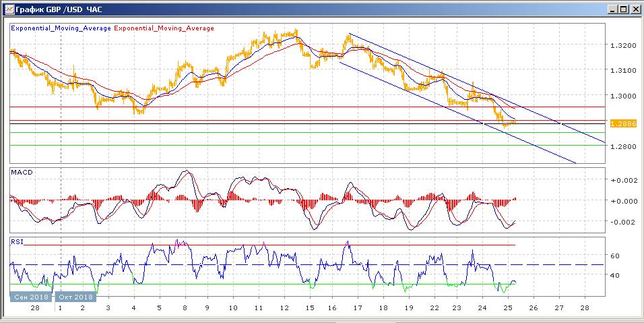Click the +0.002 MACD scale label

click(621, 180)
